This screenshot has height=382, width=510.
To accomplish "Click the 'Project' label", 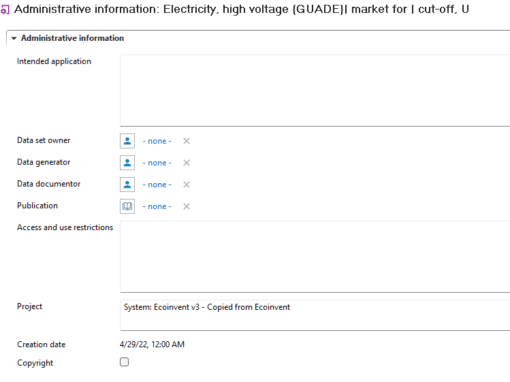I will point(30,307).
